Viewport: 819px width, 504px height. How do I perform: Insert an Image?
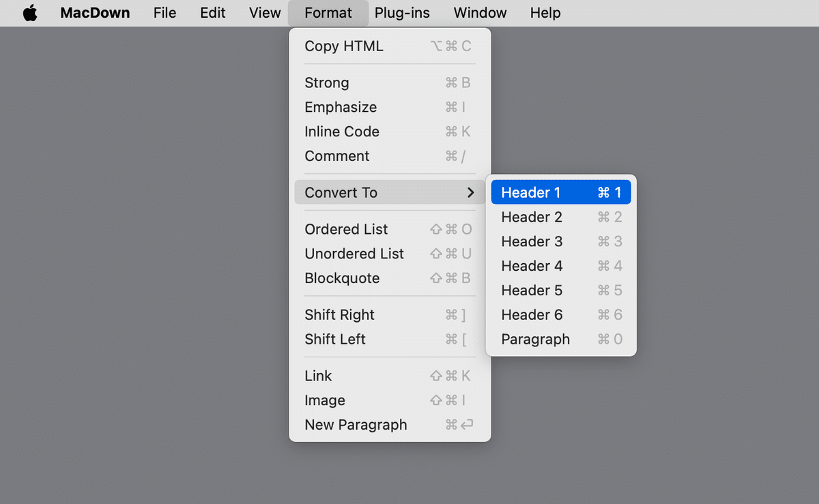coord(390,401)
